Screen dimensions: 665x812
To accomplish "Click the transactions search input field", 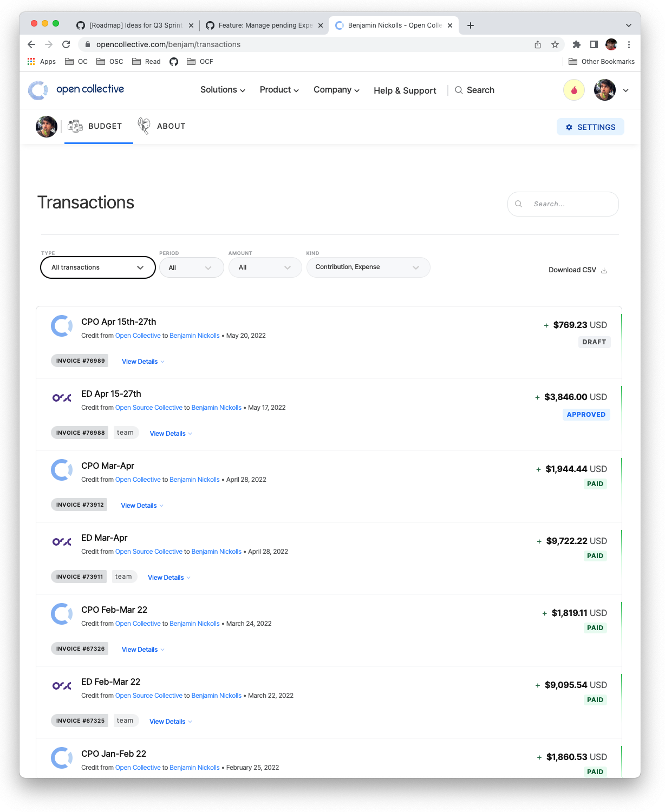I will click(563, 204).
